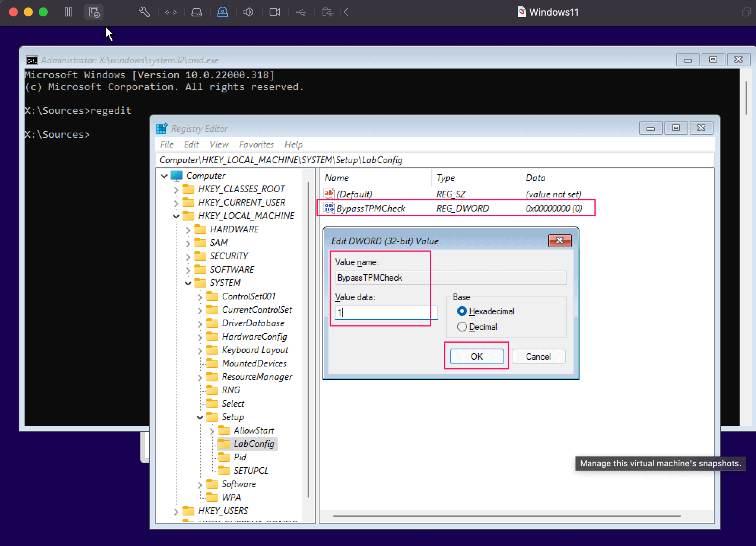Screen dimensions: 756x546
Task: Select the MountedDevices key
Action: (254, 363)
